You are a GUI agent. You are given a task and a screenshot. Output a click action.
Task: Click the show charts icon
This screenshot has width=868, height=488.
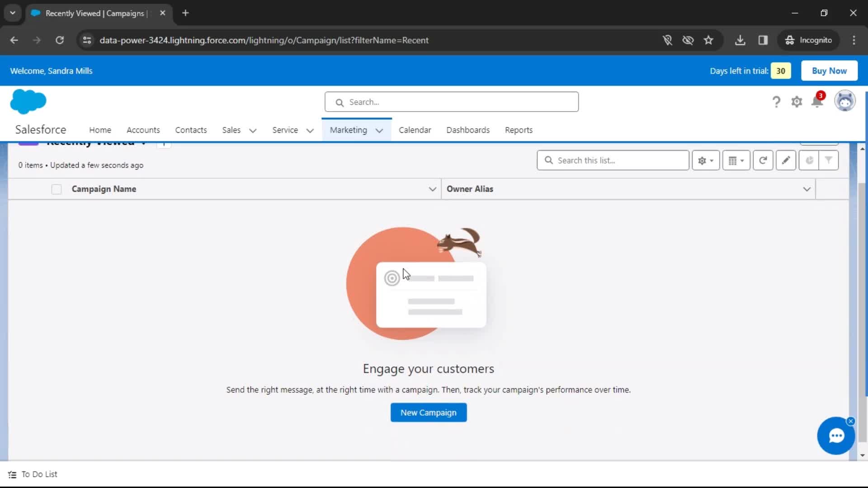[809, 160]
